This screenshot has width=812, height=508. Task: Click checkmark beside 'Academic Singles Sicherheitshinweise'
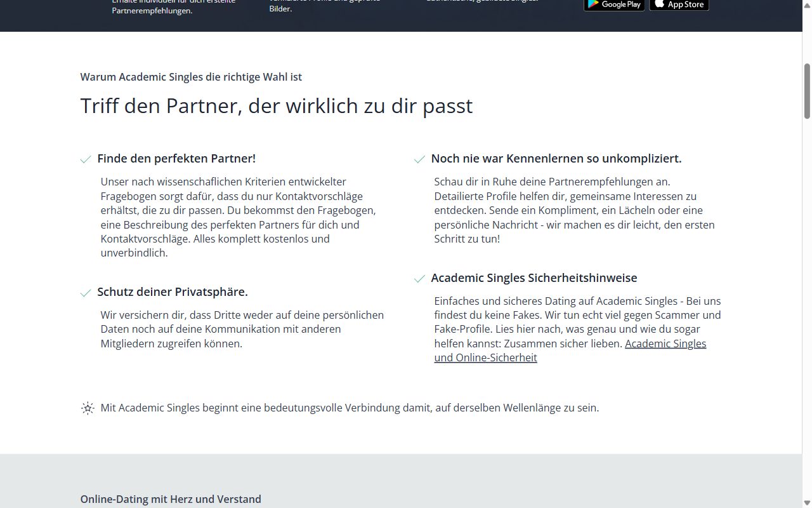tap(419, 279)
